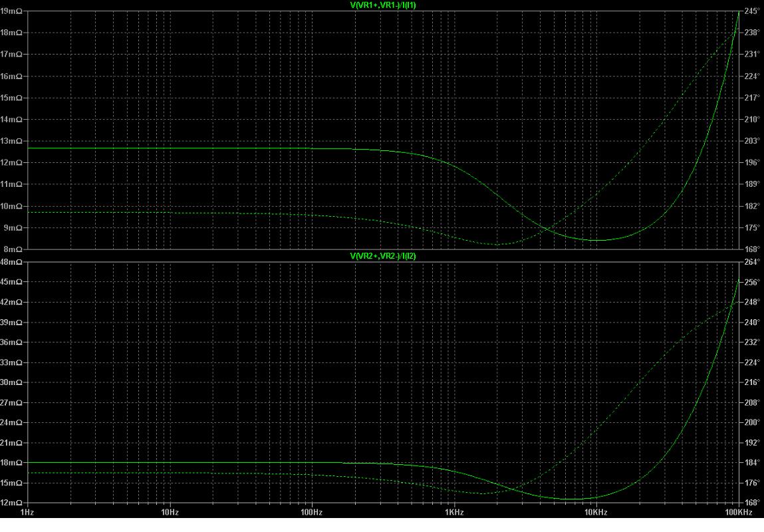
Task: Open the 210° phase axis label
Action: [x=752, y=119]
